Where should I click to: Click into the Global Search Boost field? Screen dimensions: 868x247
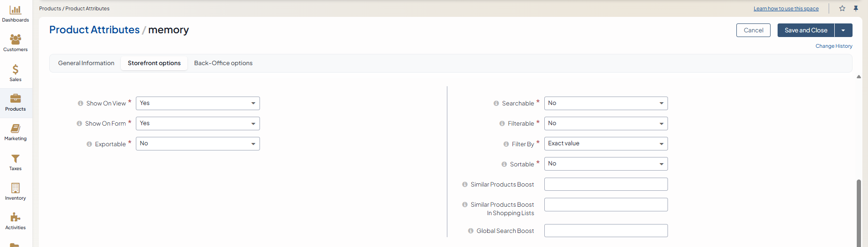click(606, 231)
